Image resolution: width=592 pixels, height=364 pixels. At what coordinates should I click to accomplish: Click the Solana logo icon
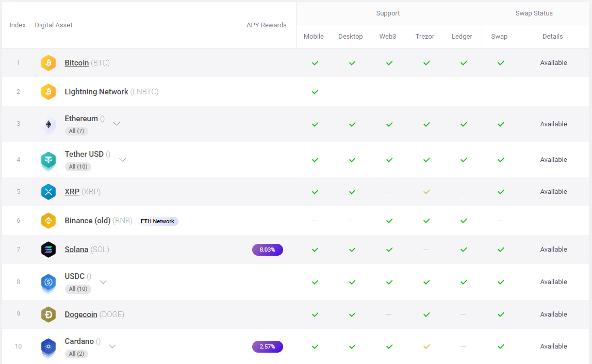click(x=48, y=250)
